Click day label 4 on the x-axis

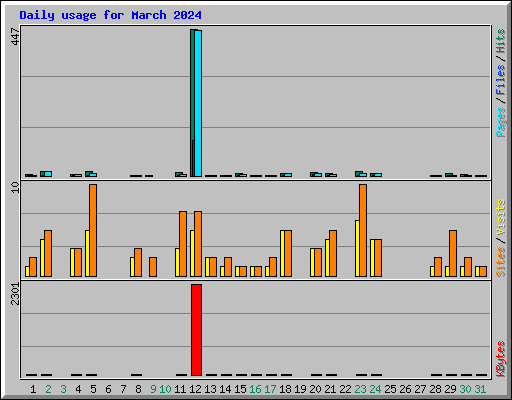[x=78, y=389]
